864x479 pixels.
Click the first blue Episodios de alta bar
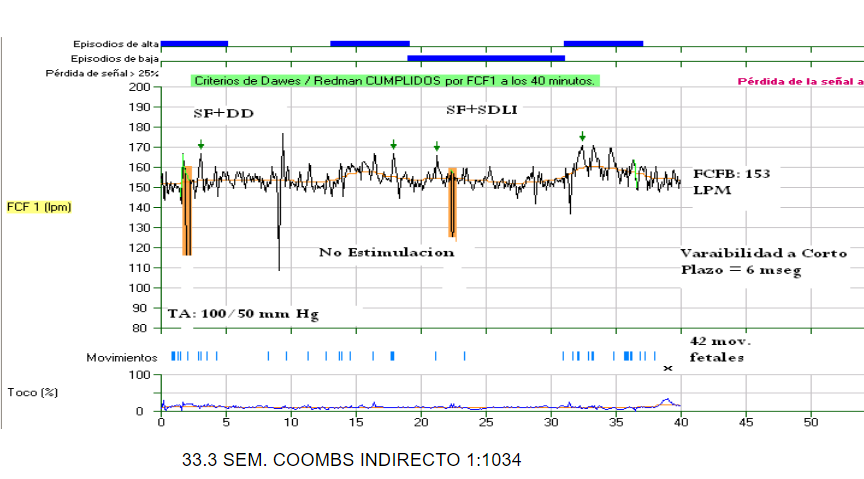pos(194,44)
